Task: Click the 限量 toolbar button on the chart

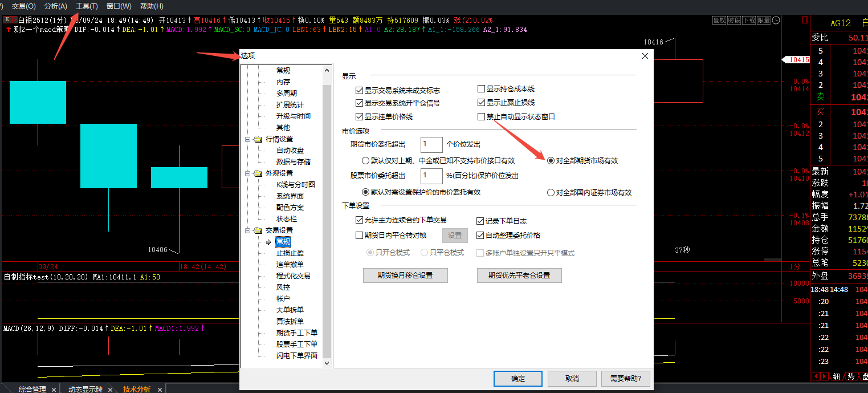Action: point(764,20)
